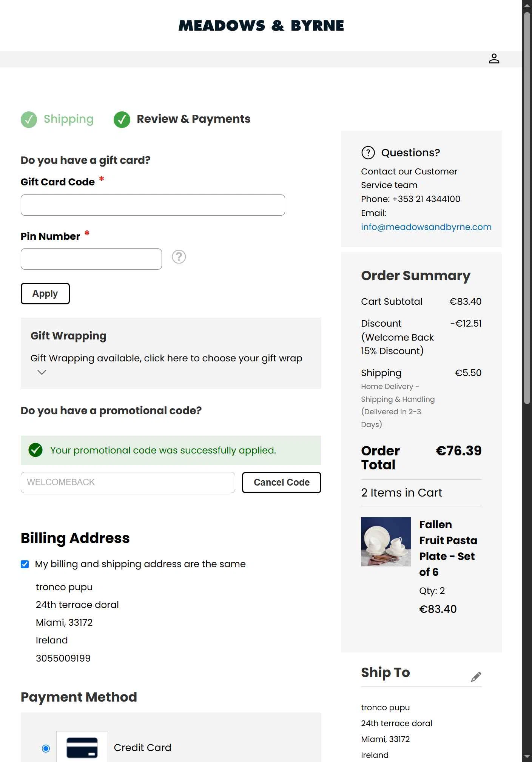Go back to the Shipping step
Viewport: 532px width, 762px height.
[69, 119]
